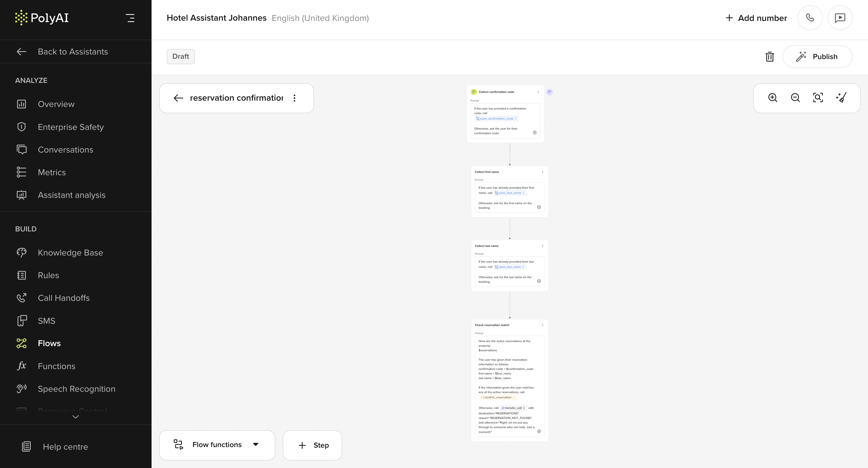Open options of transfer_call chip
868x468 pixels.
coord(524,408)
